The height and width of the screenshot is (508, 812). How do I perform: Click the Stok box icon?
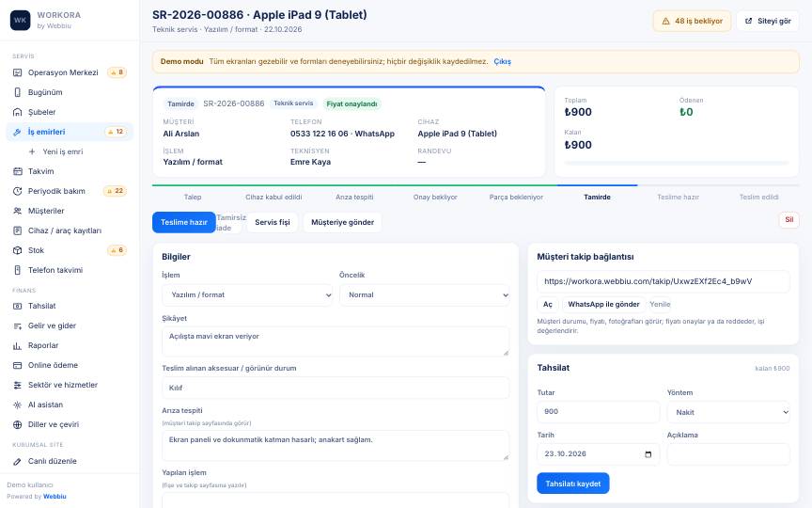pos(17,250)
